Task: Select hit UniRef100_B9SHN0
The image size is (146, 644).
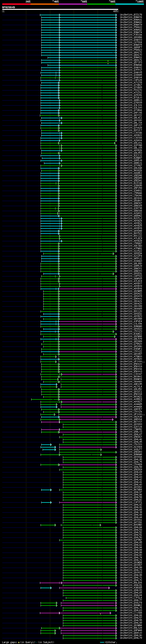Action: (131, 525)
